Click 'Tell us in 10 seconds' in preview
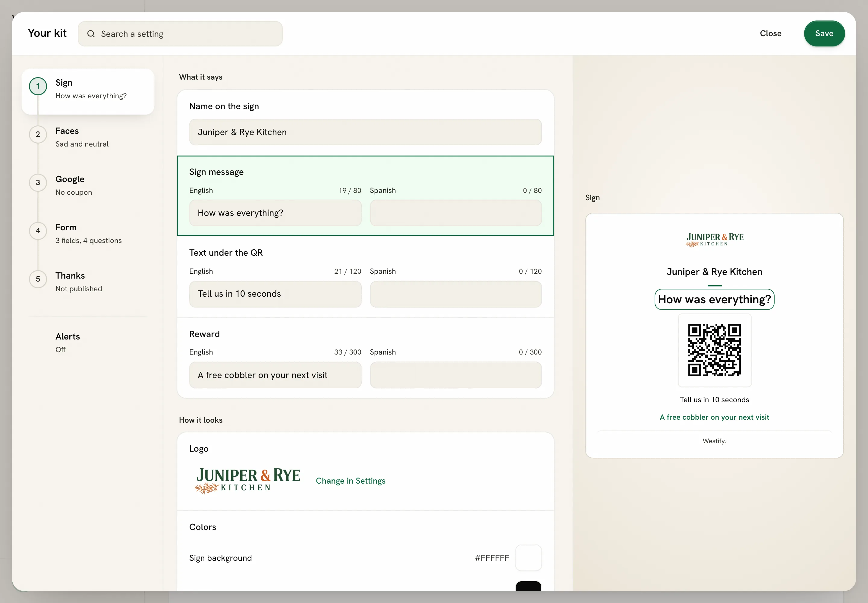Screen dimensions: 868x603 coord(714,400)
